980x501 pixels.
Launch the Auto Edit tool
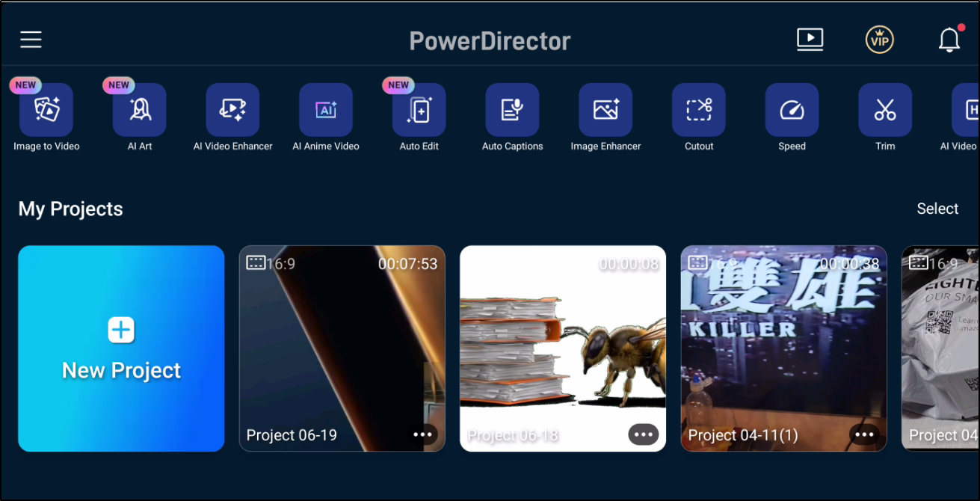pos(419,110)
